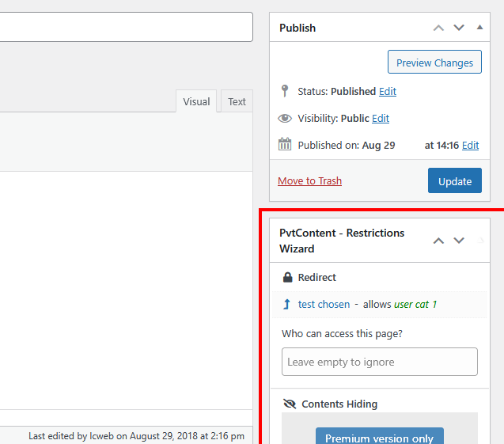This screenshot has height=444, width=504.
Task: Click the status pin icon
Action: (285, 91)
